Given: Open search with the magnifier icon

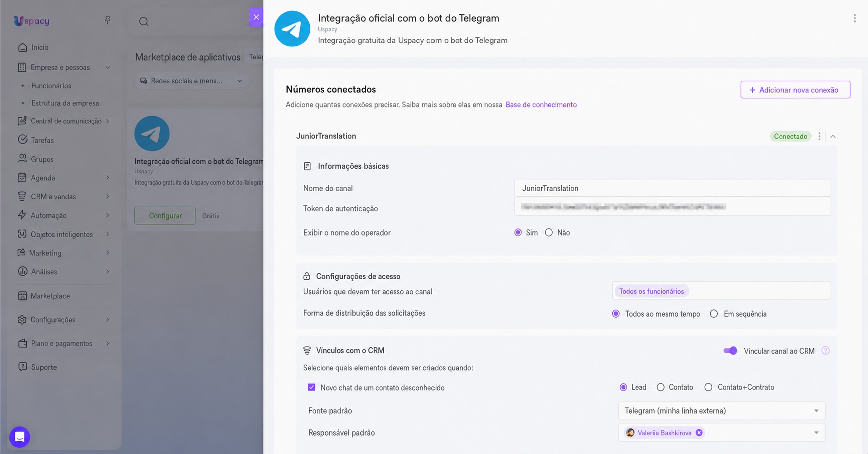Looking at the screenshot, I should 144,21.
